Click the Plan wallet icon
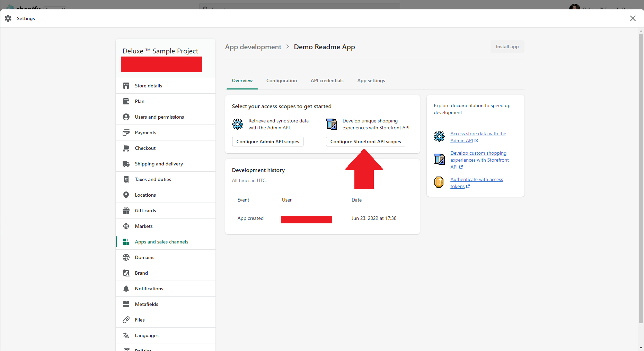 [x=126, y=101]
